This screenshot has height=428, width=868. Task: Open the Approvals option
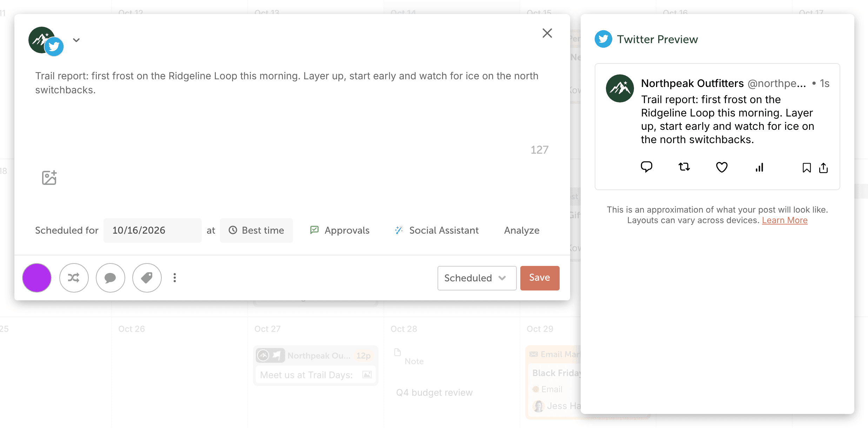(340, 230)
